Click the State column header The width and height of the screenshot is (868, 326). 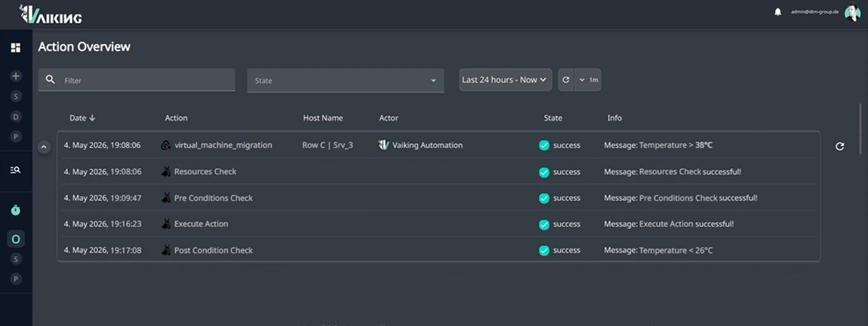[553, 118]
